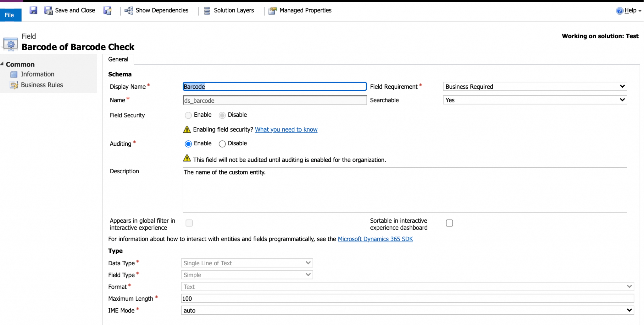Check Sortable in interactive experience dashboard
Viewport: 644px width, 325px height.
(449, 223)
